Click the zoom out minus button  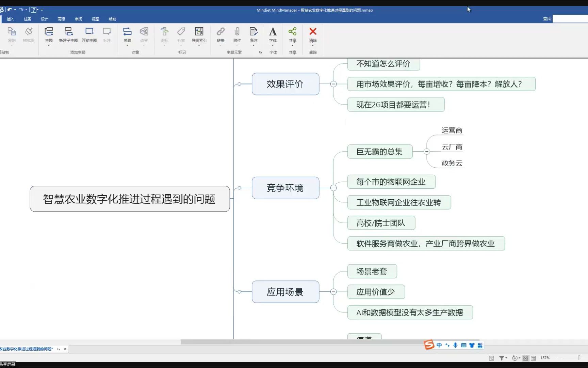pos(557,358)
